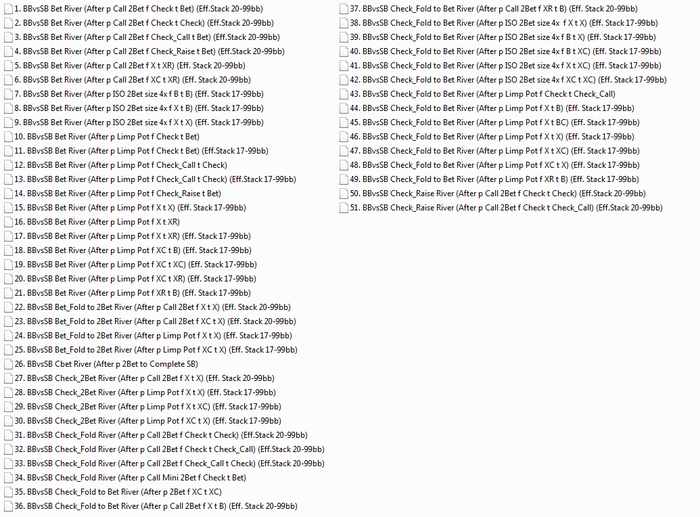Open file 50. Check_Raise River f Check t Check
The height and width of the screenshot is (517, 700).
(498, 194)
